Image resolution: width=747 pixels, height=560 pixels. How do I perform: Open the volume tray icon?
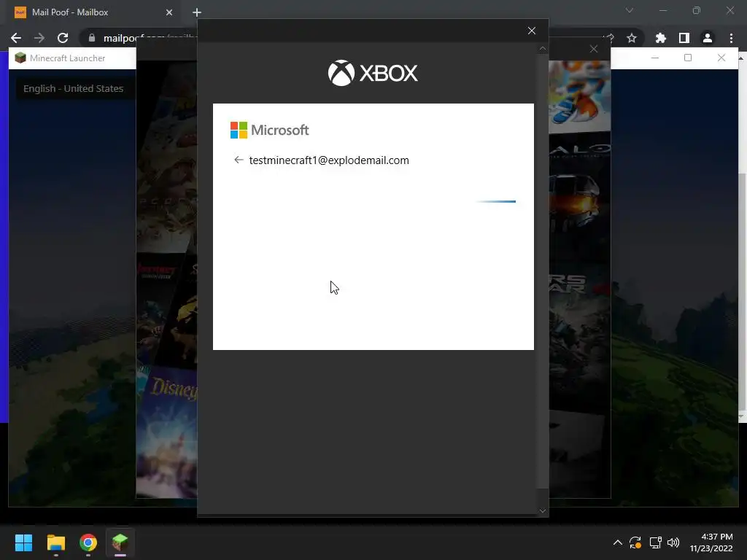coord(673,542)
